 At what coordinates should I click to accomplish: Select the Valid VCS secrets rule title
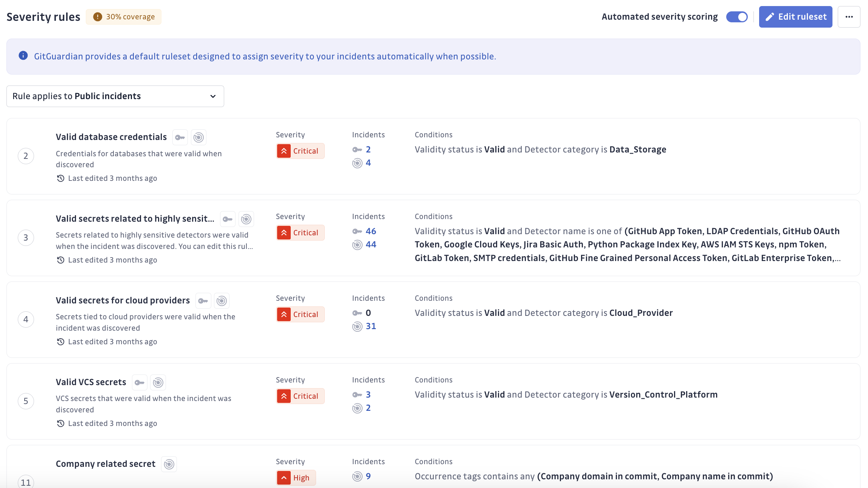click(x=91, y=382)
